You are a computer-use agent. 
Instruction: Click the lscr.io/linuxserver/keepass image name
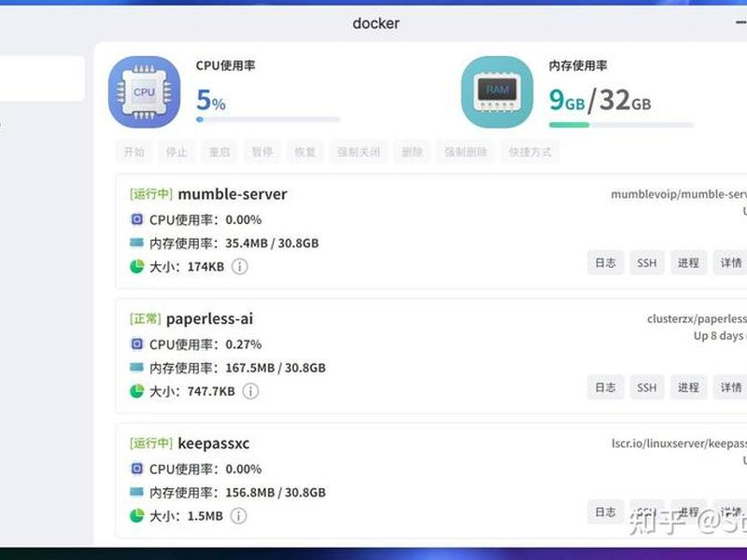680,444
